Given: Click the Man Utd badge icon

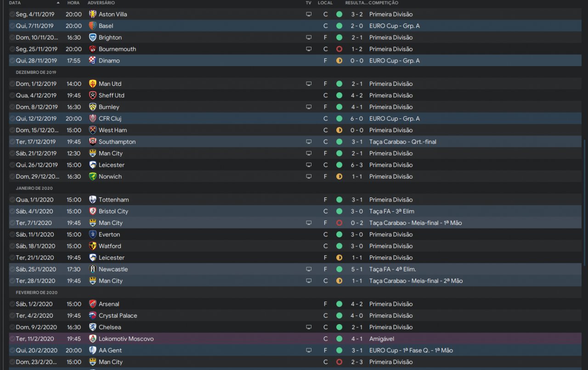Looking at the screenshot, I should [x=93, y=84].
